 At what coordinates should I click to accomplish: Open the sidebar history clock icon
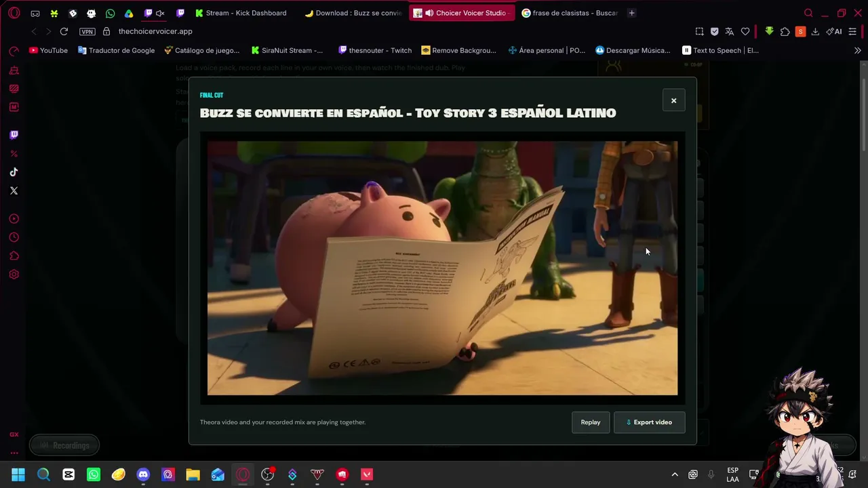tap(14, 237)
